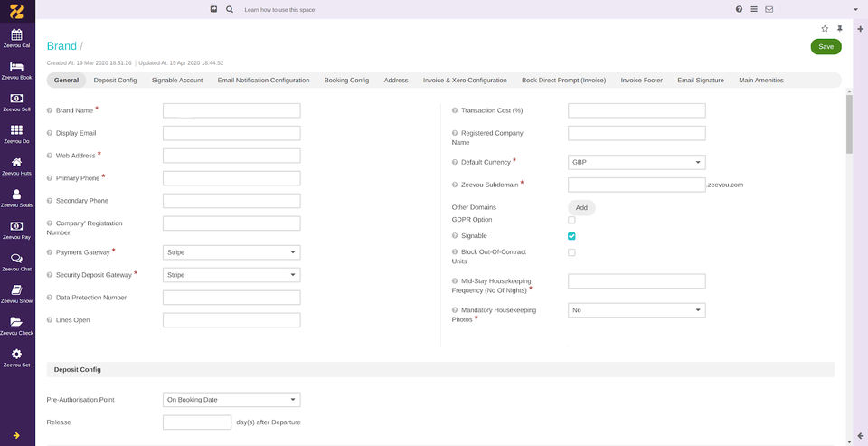This screenshot has height=446, width=868.
Task: Click the green Save button
Action: pyautogui.click(x=826, y=46)
